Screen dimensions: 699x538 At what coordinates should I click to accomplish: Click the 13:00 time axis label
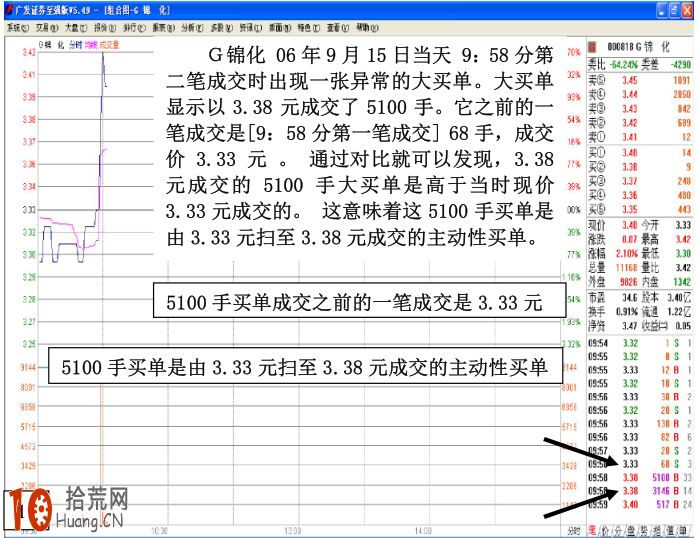292,531
